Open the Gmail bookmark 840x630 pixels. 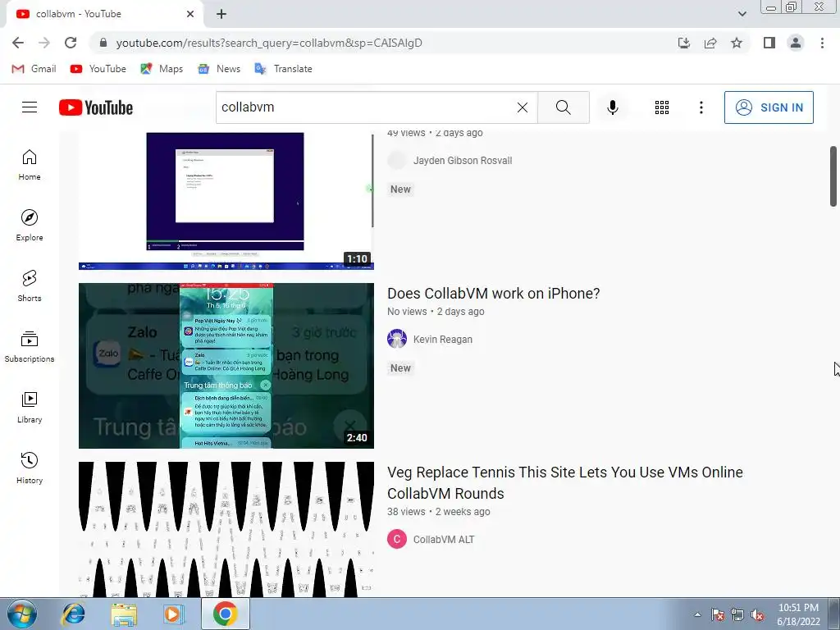[x=34, y=69]
